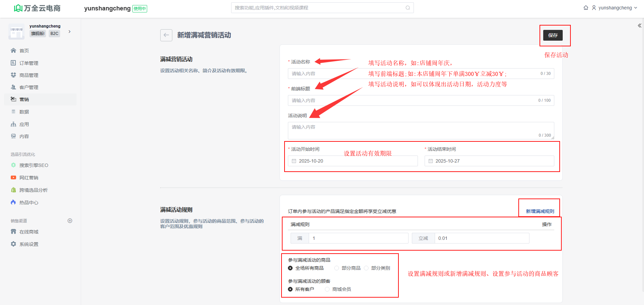Viewport: 644px width, 305px height.
Task: Open 搜索引擎SEO from the sidebar
Action: click(34, 165)
